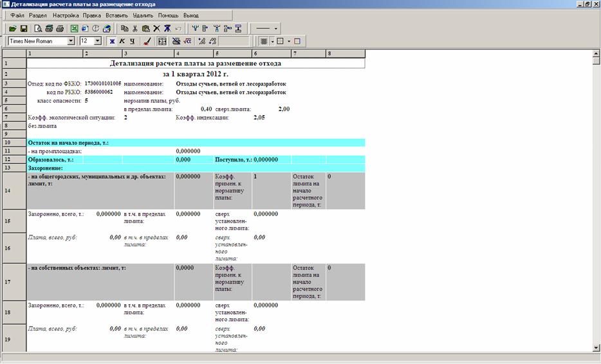Save the document with the floppy icon
Screen dimensions: 601x364
click(23, 28)
